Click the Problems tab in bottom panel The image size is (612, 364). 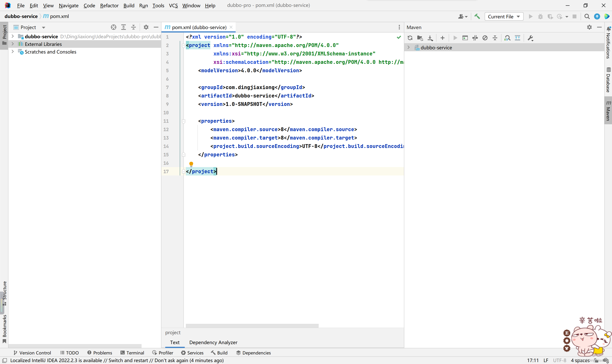[102, 352]
